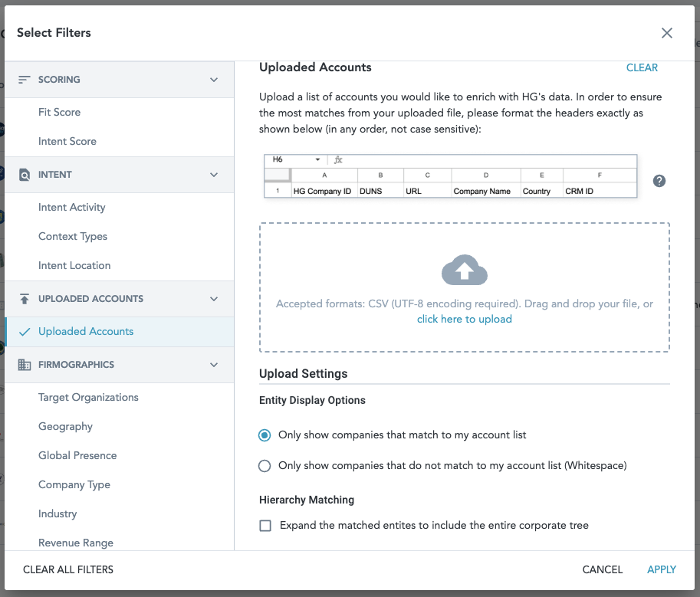This screenshot has width=700, height=597.
Task: Open the Geography filter
Action: click(x=65, y=426)
